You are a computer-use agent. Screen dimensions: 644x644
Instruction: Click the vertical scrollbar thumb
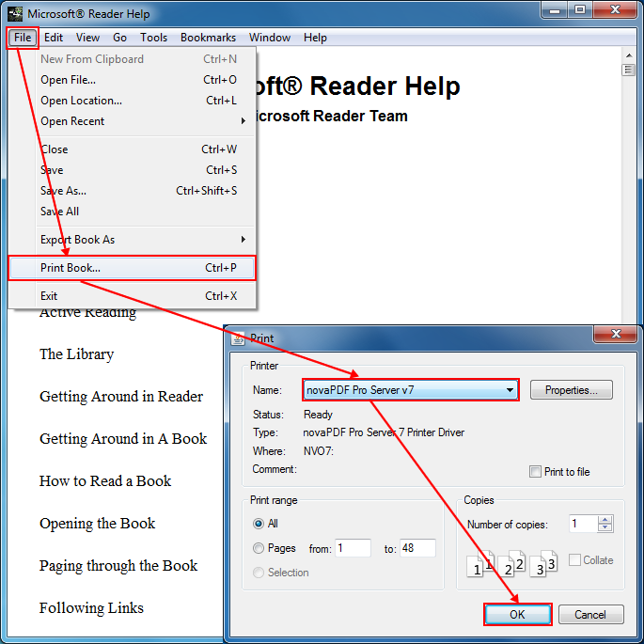click(x=628, y=70)
